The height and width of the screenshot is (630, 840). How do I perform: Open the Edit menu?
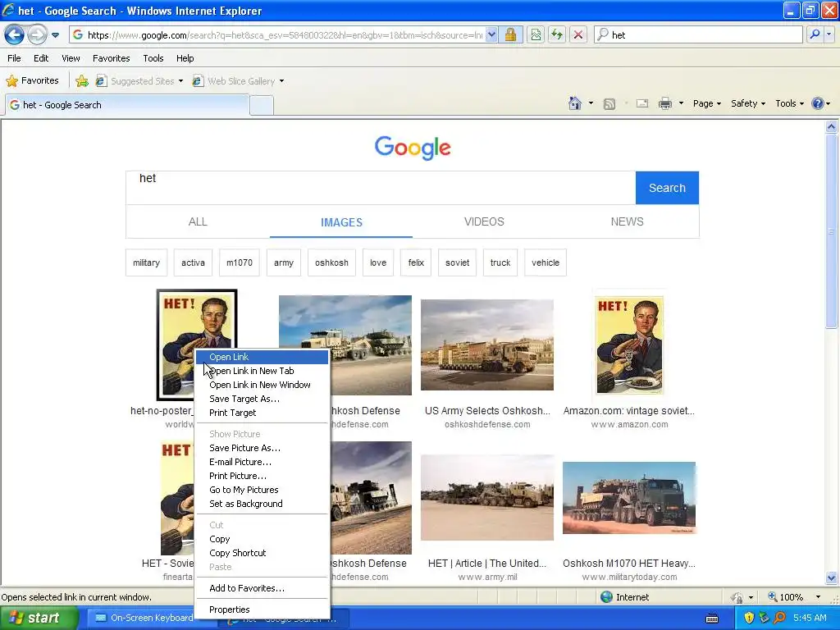pyautogui.click(x=41, y=58)
